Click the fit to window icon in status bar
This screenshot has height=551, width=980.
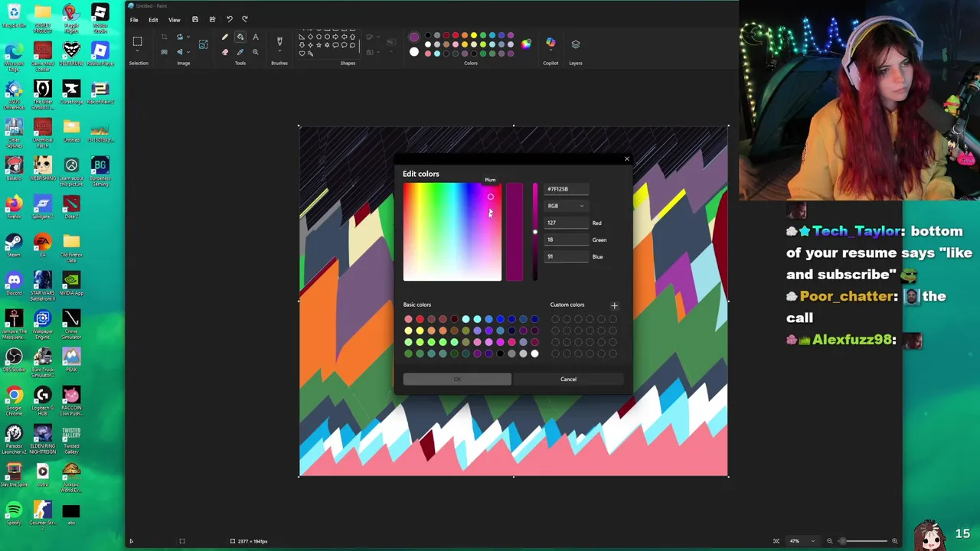pos(776,541)
